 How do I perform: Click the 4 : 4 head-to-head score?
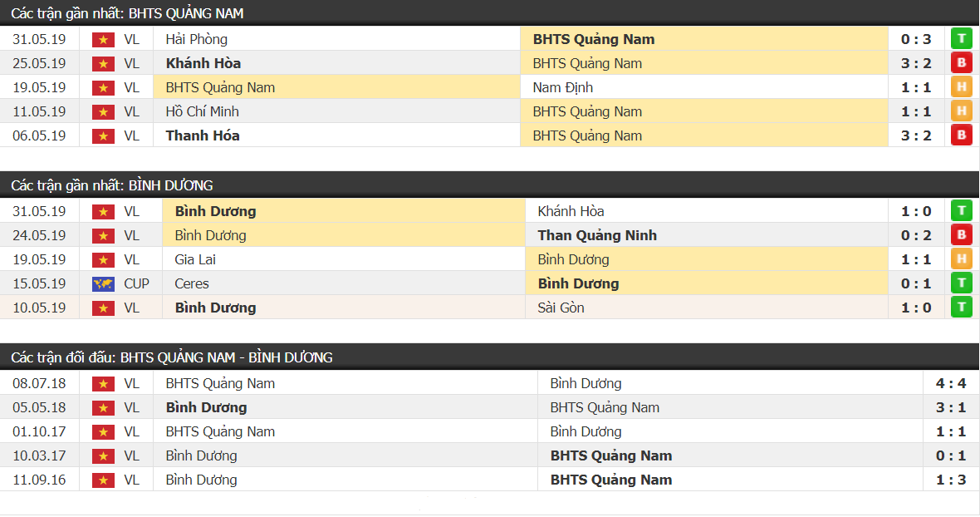coord(950,383)
